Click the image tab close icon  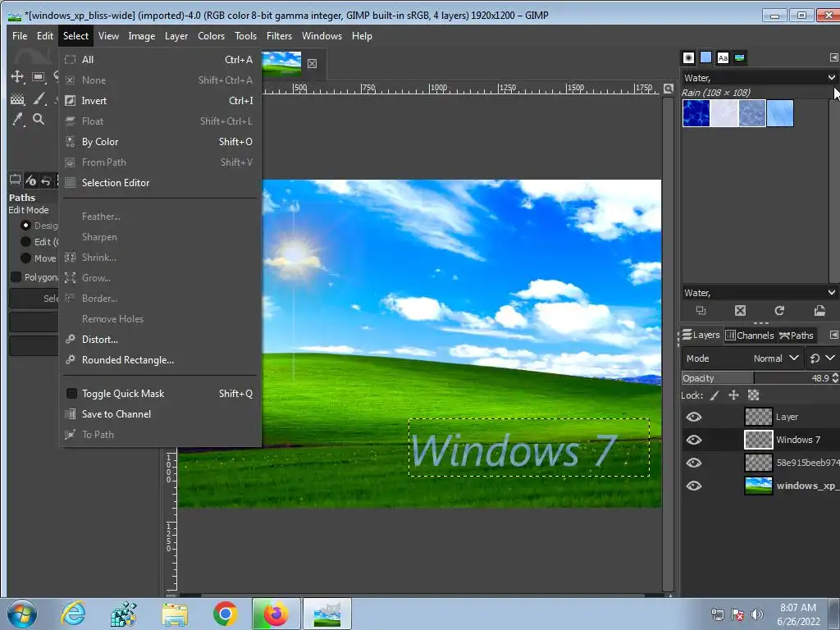click(x=312, y=64)
